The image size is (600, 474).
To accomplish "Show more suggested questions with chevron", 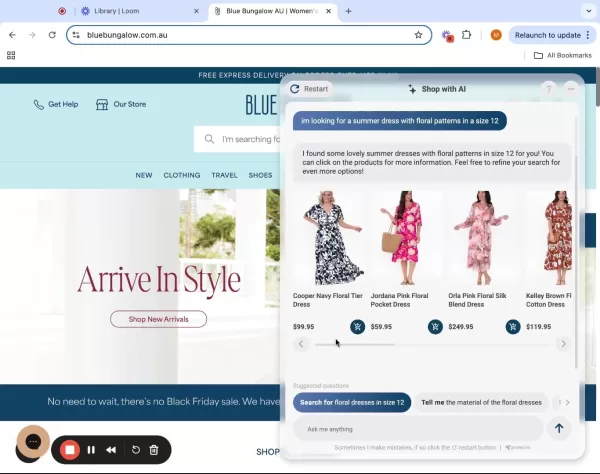I will click(567, 402).
